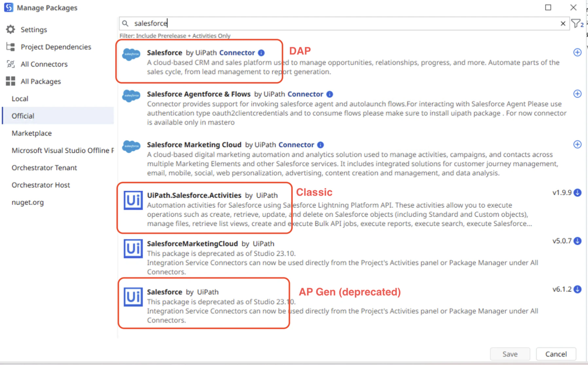Click the Salesforce cloud logo icon
Screen dimensions: 588x365
coord(131,54)
